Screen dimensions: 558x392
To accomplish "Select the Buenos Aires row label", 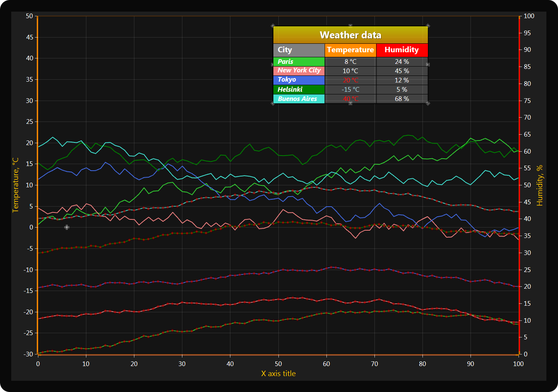I will (299, 99).
